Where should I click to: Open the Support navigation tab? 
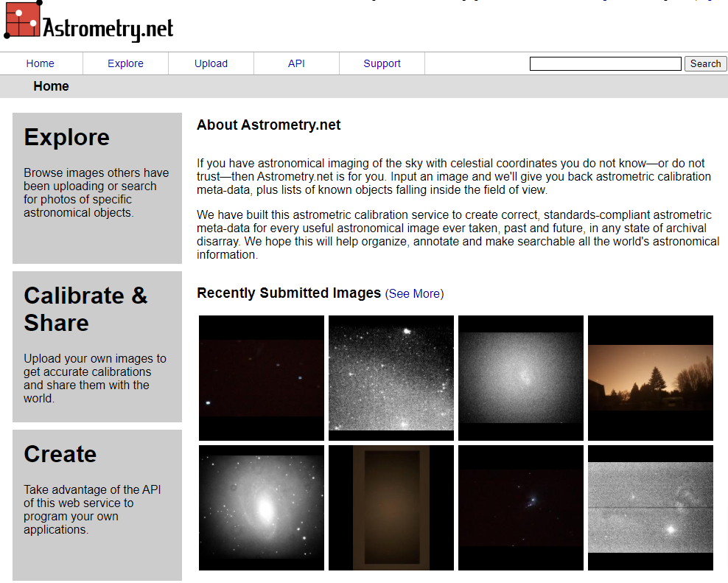382,63
